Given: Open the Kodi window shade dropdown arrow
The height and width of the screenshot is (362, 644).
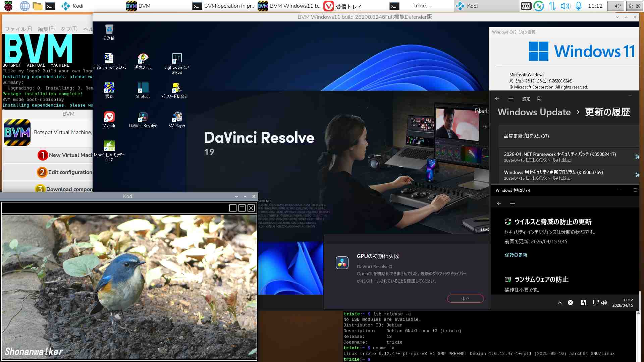Looking at the screenshot, I should point(236,196).
